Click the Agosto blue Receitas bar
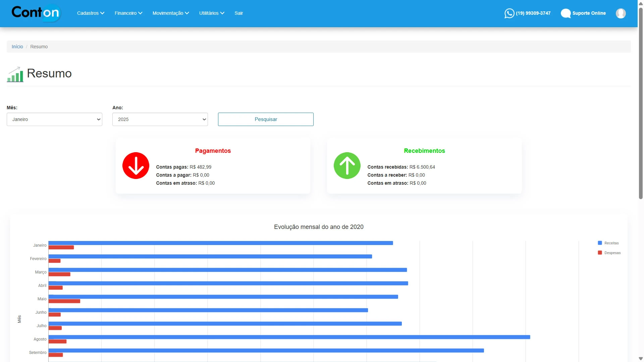644x362 pixels. (x=288, y=337)
